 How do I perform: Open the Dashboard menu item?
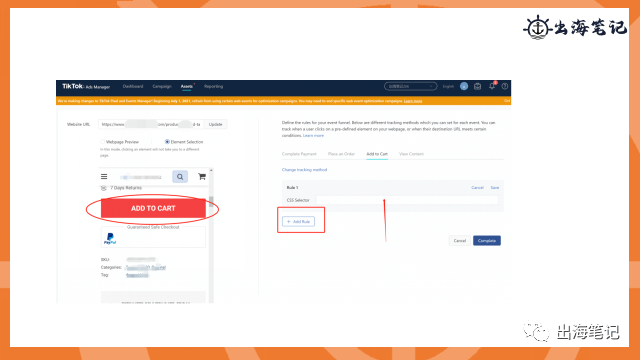click(133, 87)
